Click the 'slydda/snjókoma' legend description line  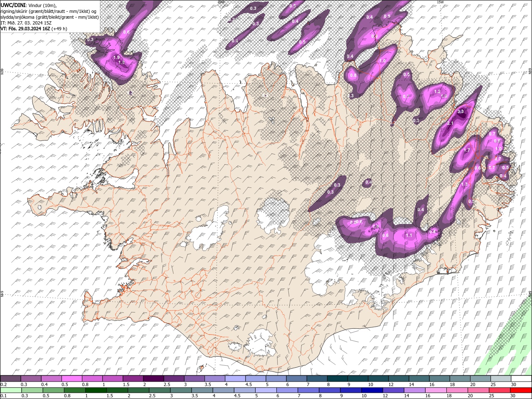pyautogui.click(x=49, y=17)
